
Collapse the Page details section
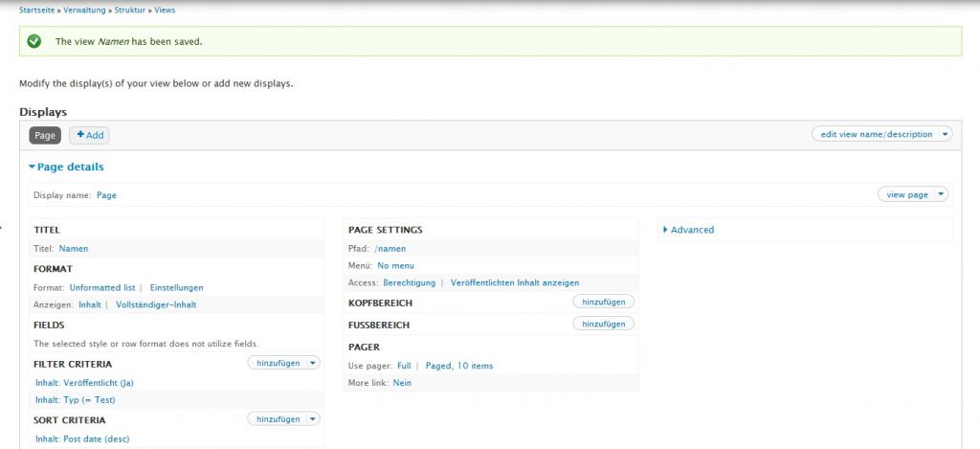coord(69,167)
